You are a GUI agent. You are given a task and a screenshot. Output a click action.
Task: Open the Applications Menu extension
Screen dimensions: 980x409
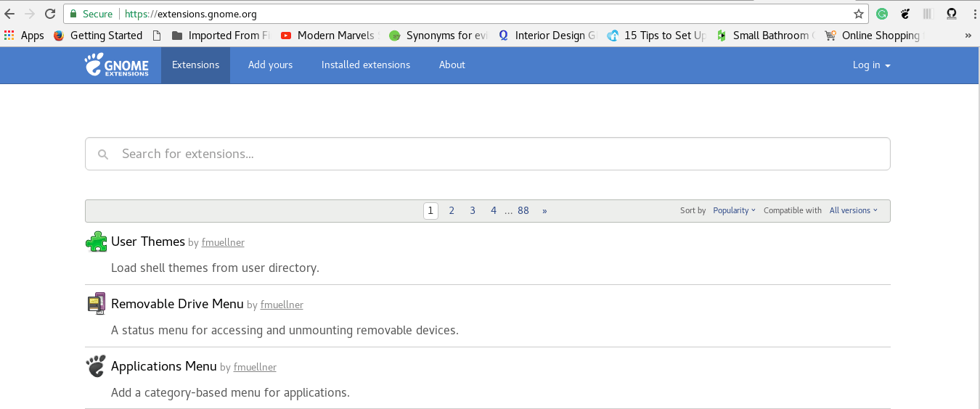(x=164, y=366)
